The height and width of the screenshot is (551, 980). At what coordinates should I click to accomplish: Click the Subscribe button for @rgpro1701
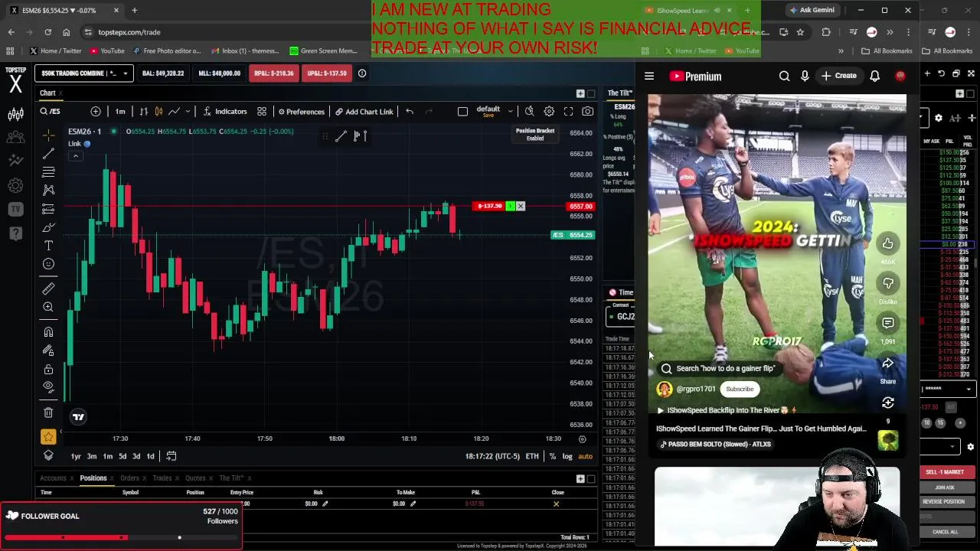[740, 389]
